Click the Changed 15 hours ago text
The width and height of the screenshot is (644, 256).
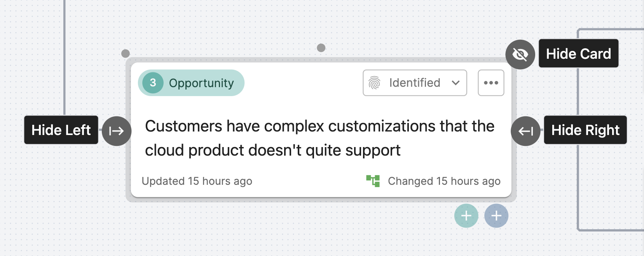(444, 181)
